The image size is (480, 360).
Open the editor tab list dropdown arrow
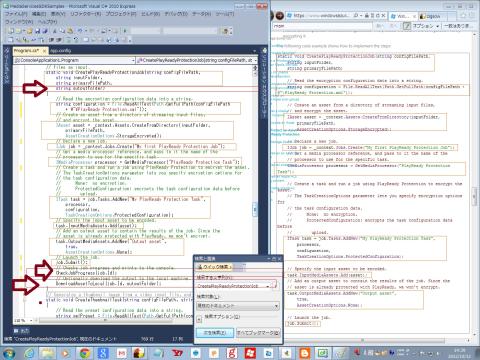[x=255, y=51]
